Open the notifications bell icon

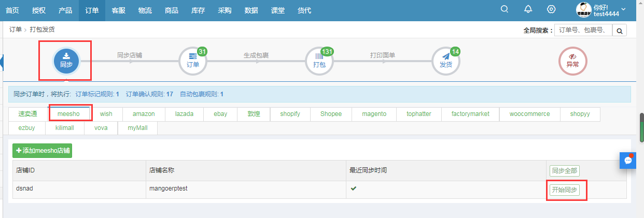coord(528,10)
